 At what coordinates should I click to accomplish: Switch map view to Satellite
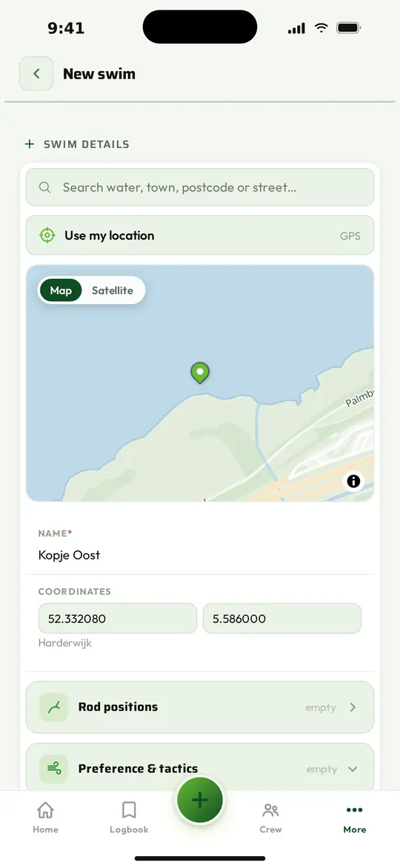pyautogui.click(x=113, y=291)
